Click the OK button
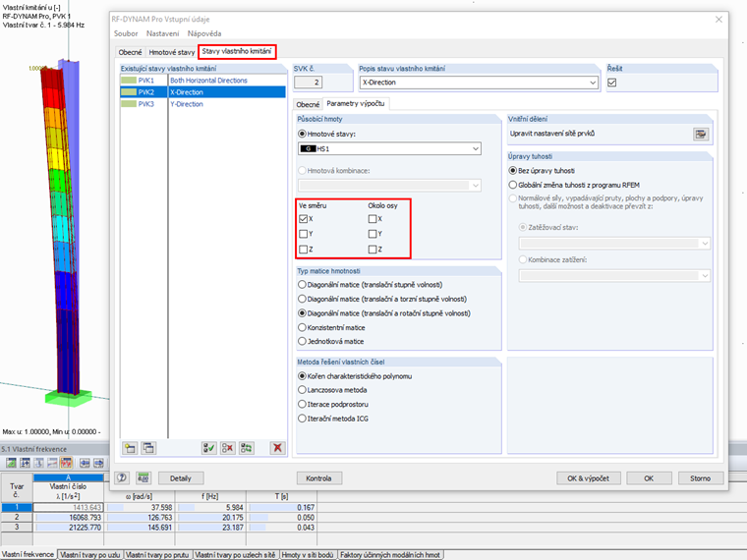 click(649, 478)
